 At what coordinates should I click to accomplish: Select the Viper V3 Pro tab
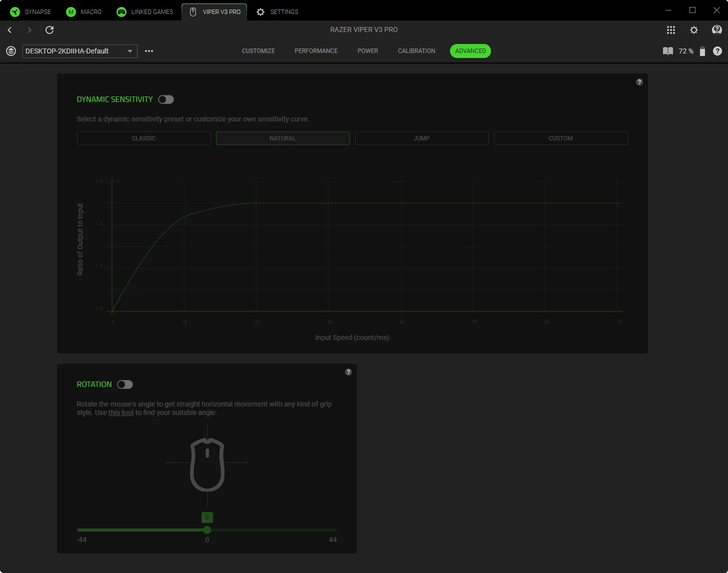(x=214, y=11)
